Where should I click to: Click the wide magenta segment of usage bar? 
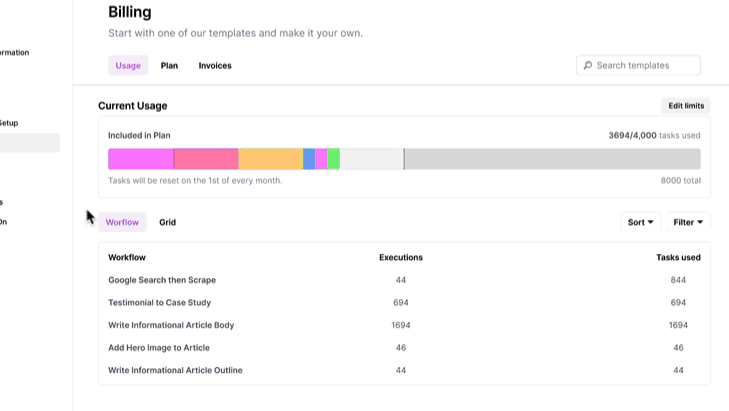[x=140, y=159]
